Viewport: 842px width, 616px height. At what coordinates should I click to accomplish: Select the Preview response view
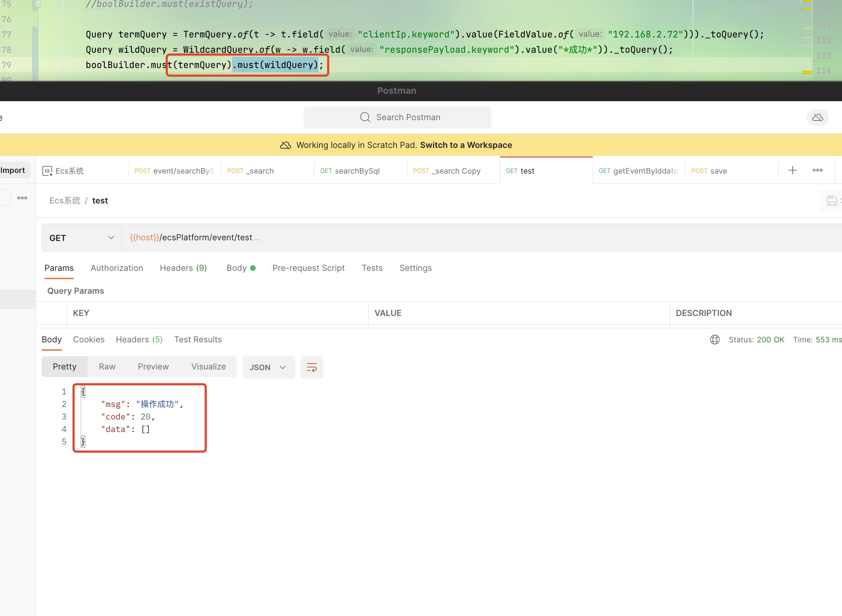[153, 367]
